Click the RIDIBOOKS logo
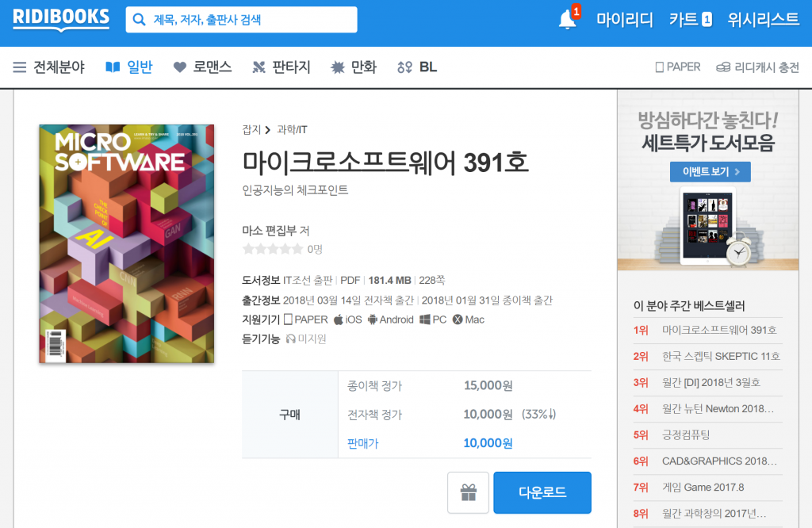812x528 pixels. point(61,20)
